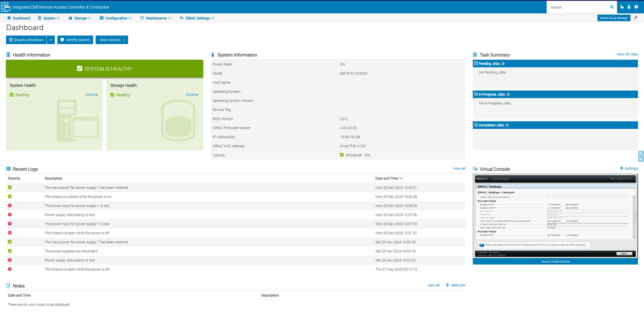Focus the Search input field
Viewport: 644px width, 322px height.
point(578,7)
